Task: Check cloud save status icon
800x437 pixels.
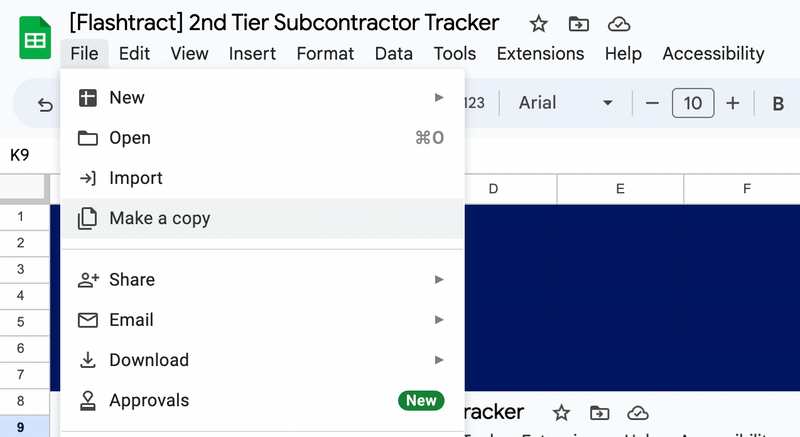Action: pyautogui.click(x=619, y=24)
